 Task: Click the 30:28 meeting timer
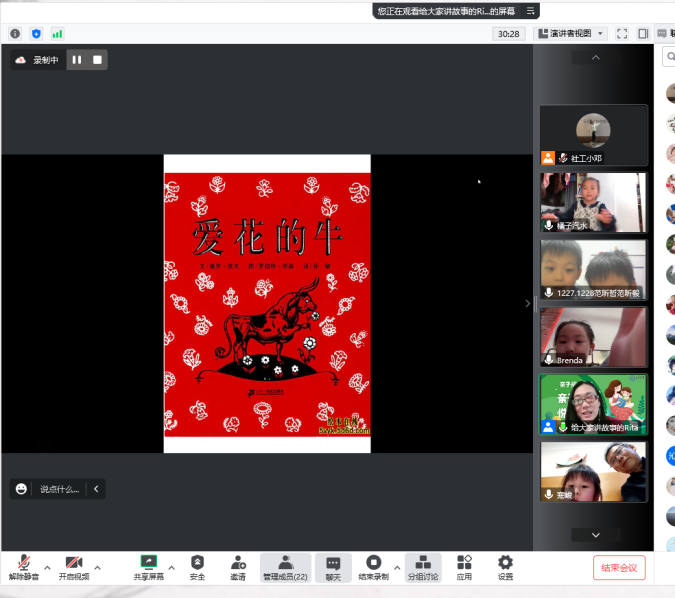tap(508, 34)
